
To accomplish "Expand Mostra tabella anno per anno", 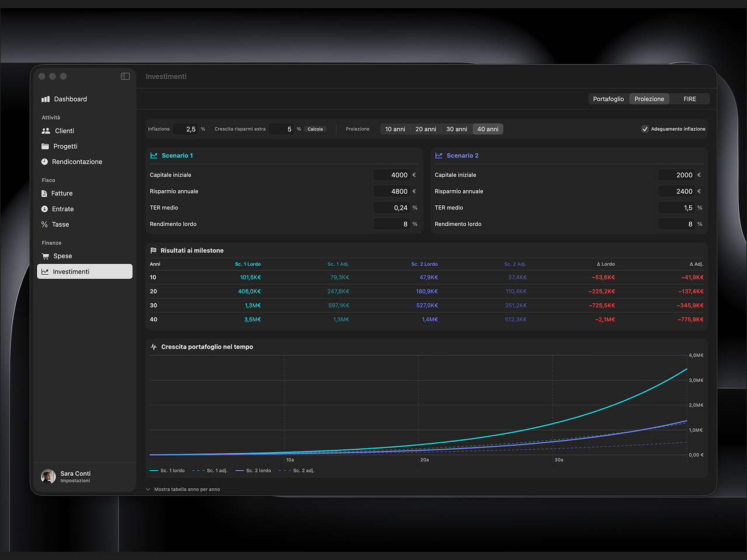I will (x=183, y=489).
